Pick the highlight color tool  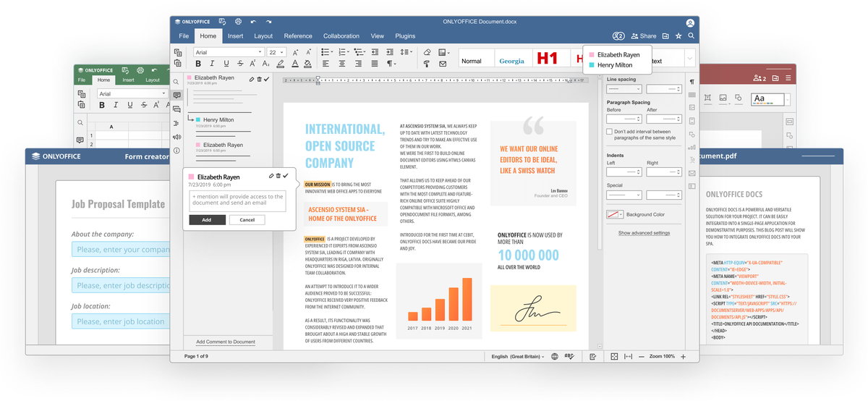[281, 64]
